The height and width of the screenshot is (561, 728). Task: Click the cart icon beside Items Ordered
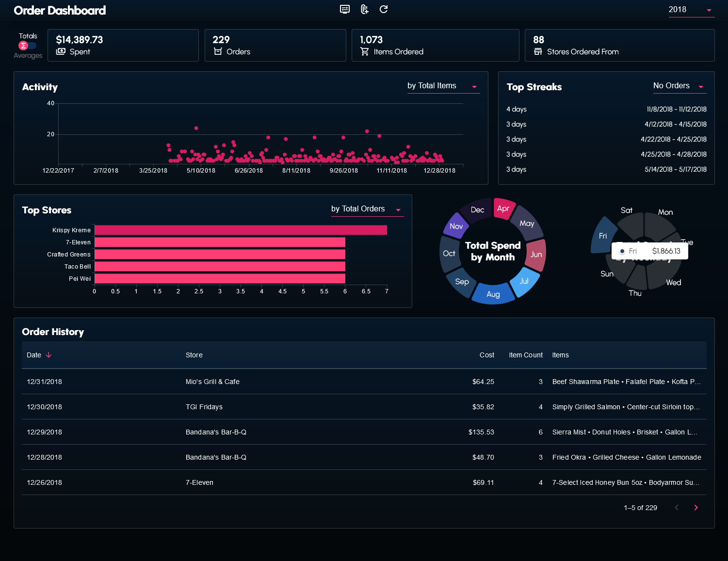tap(365, 51)
